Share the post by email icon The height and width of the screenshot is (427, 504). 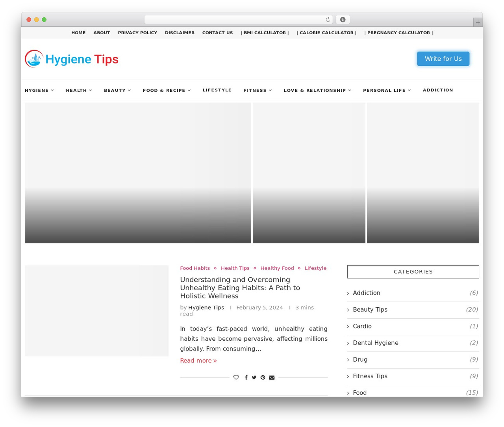(272, 377)
